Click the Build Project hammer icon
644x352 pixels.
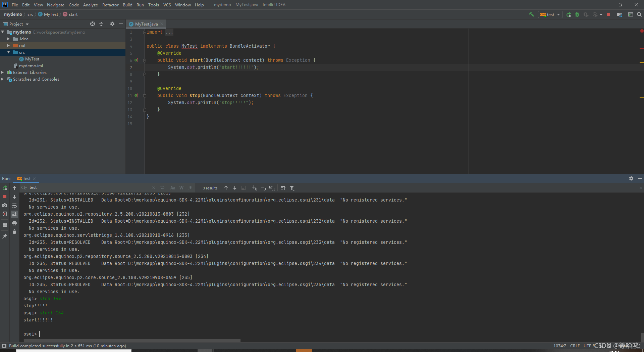(531, 14)
